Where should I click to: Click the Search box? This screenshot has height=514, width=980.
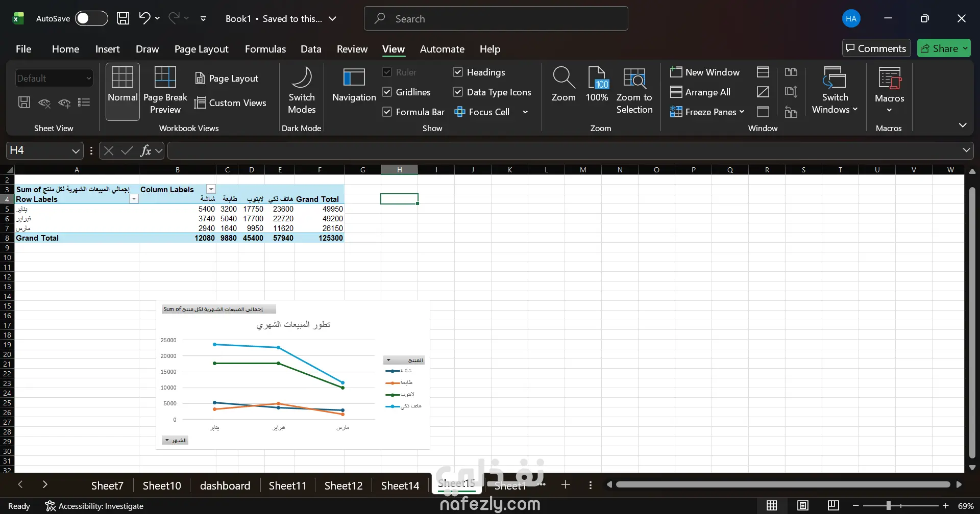click(x=496, y=18)
